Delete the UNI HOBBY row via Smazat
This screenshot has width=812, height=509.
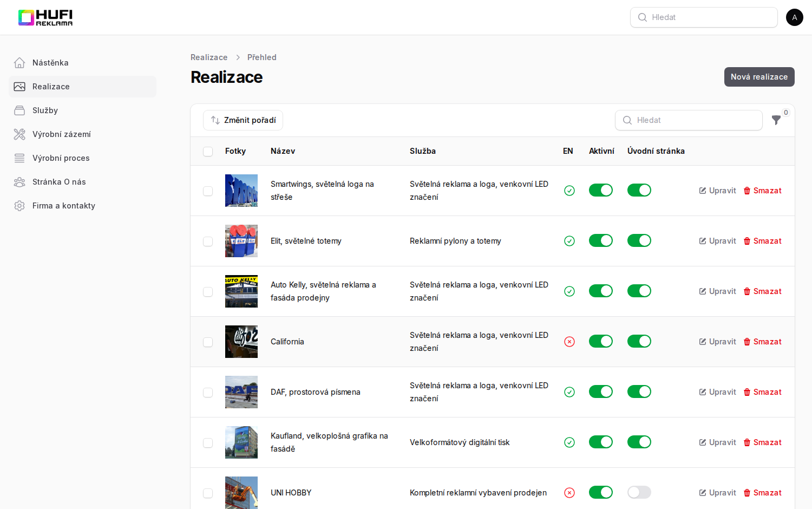coord(763,493)
